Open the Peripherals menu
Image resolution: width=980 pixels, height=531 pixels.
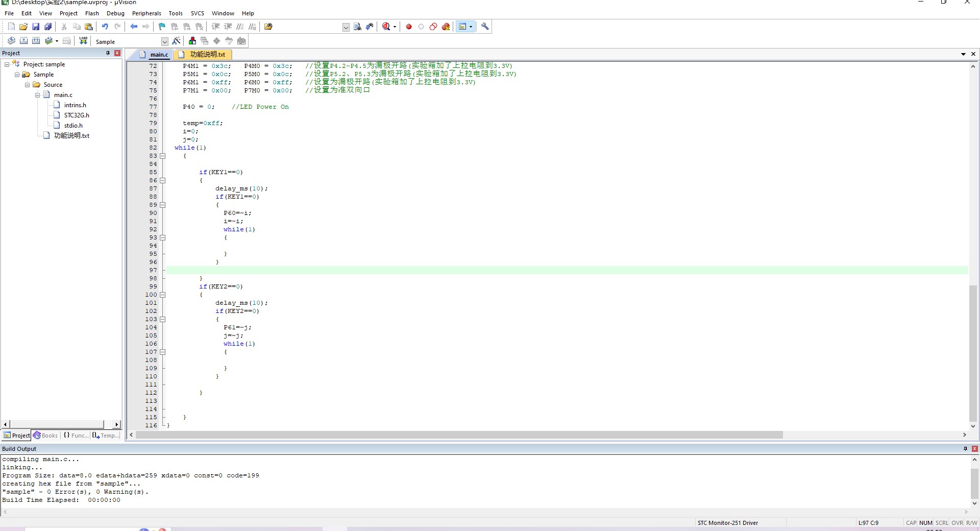point(146,13)
